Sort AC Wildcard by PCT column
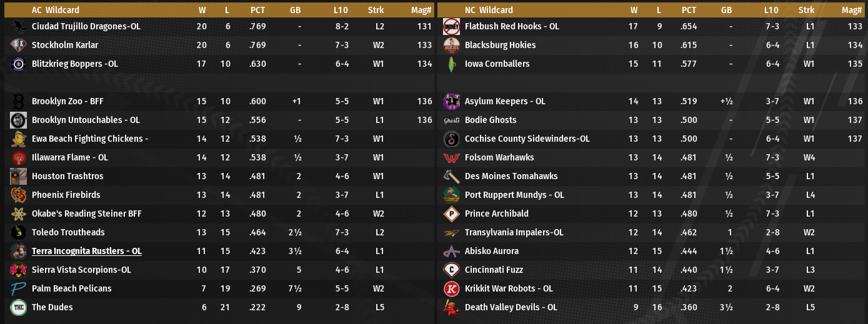The width and height of the screenshot is (868, 324). point(257,10)
